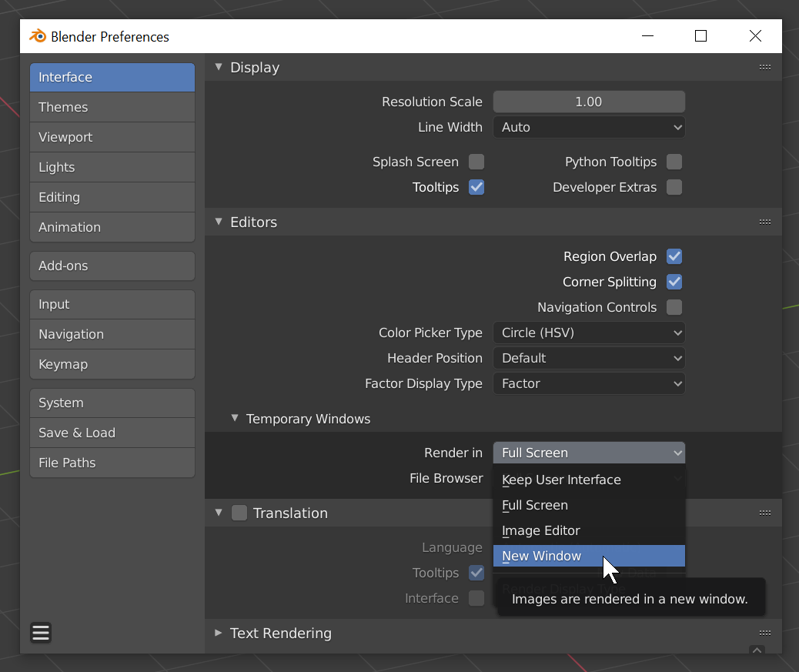Maximize the Blender Preferences window
This screenshot has height=672, width=799.
(x=700, y=36)
